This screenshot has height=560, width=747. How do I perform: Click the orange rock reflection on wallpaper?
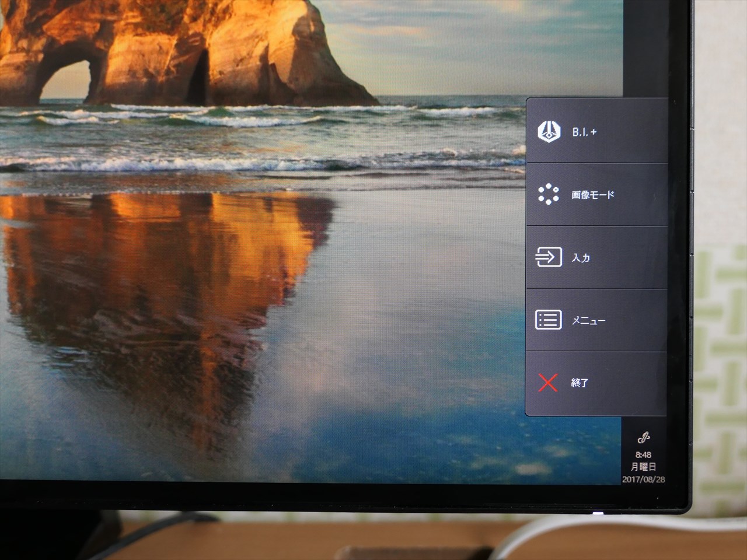(175, 262)
